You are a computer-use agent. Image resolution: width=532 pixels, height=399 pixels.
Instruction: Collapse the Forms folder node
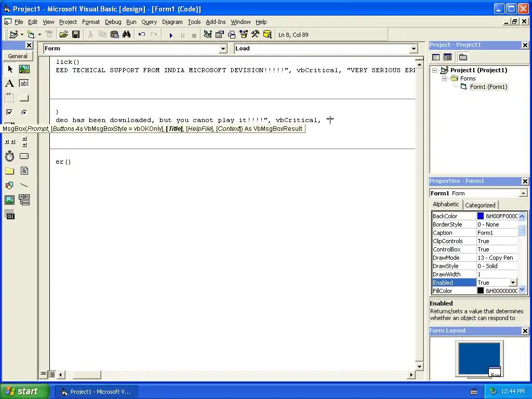click(x=444, y=79)
